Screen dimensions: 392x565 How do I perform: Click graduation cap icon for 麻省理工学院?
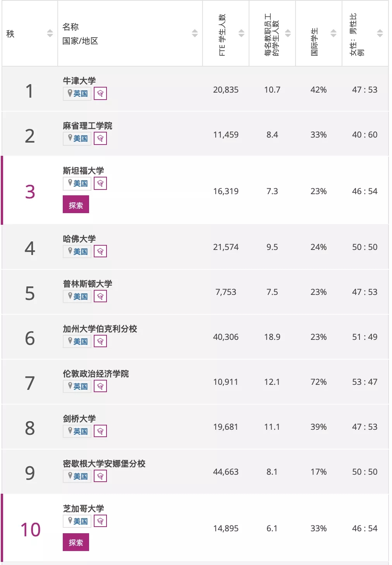(x=100, y=138)
